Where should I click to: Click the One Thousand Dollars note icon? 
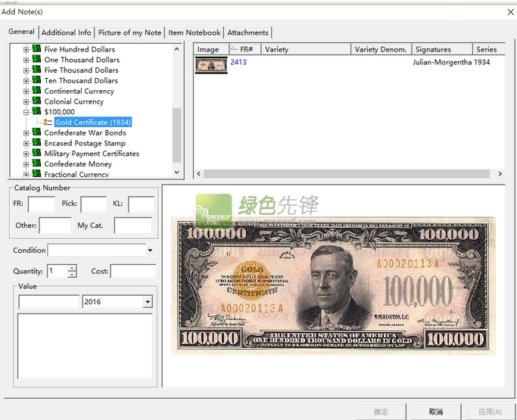pos(36,59)
